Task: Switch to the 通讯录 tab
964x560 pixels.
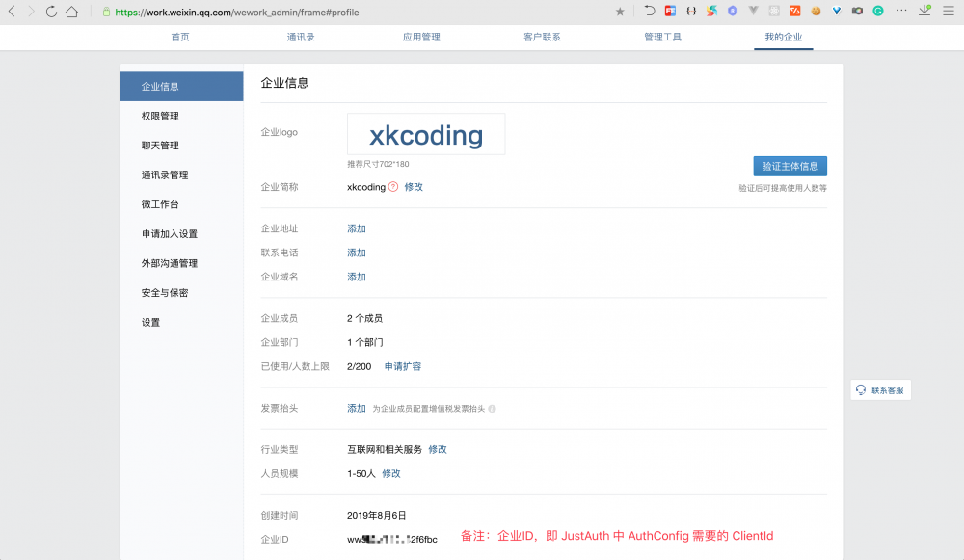Action: pos(301,37)
